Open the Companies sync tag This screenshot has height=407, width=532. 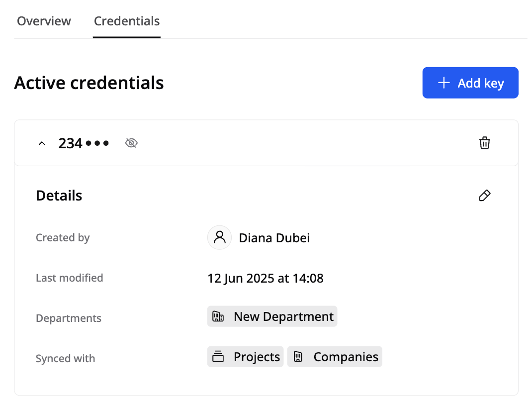[x=346, y=357]
